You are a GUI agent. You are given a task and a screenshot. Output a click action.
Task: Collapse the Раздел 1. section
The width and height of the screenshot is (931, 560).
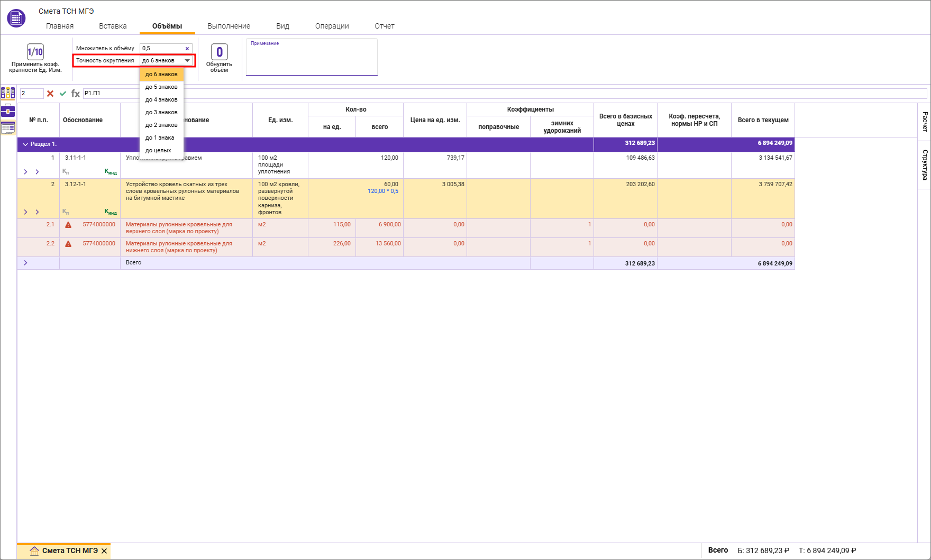25,144
